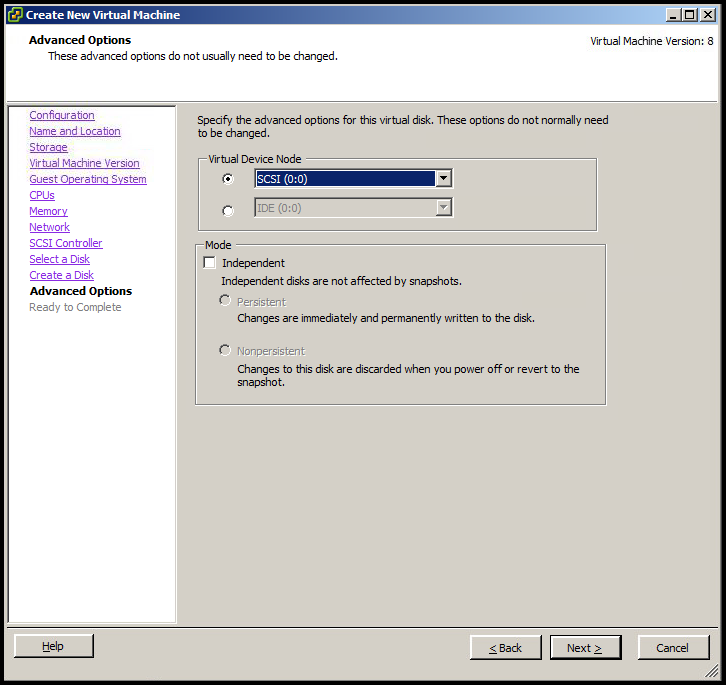Close the Create New Virtual Machine window

(x=708, y=15)
